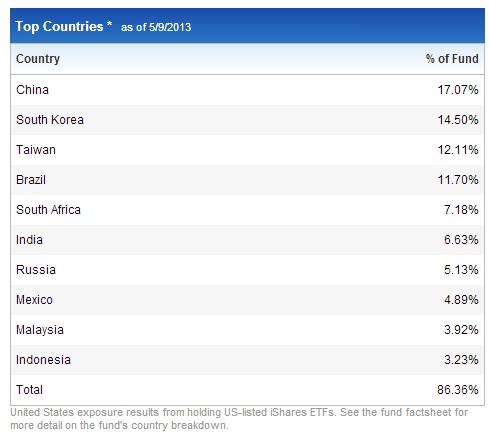This screenshot has height=438, width=489.
Task: Click the Mexico country entry
Action: pyautogui.click(x=34, y=300)
